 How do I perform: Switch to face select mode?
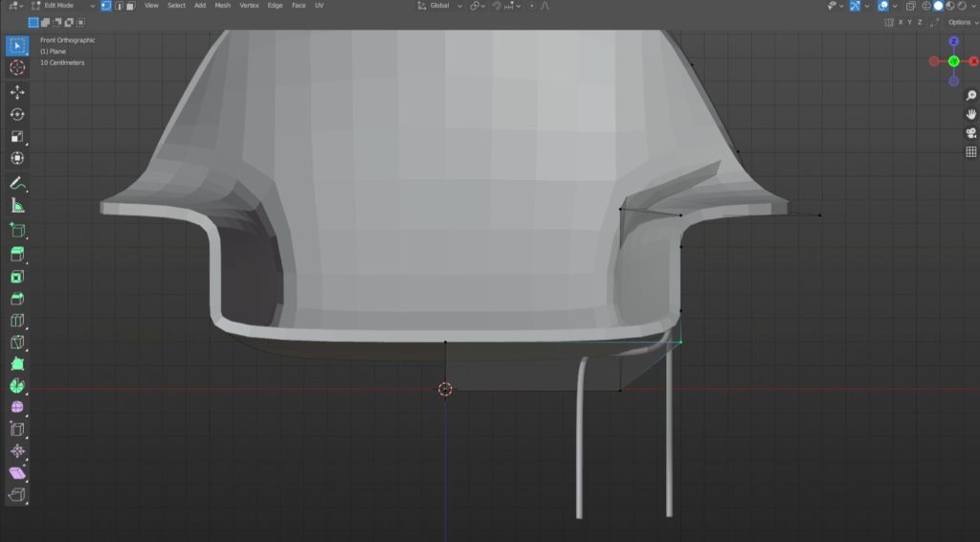tap(130, 6)
